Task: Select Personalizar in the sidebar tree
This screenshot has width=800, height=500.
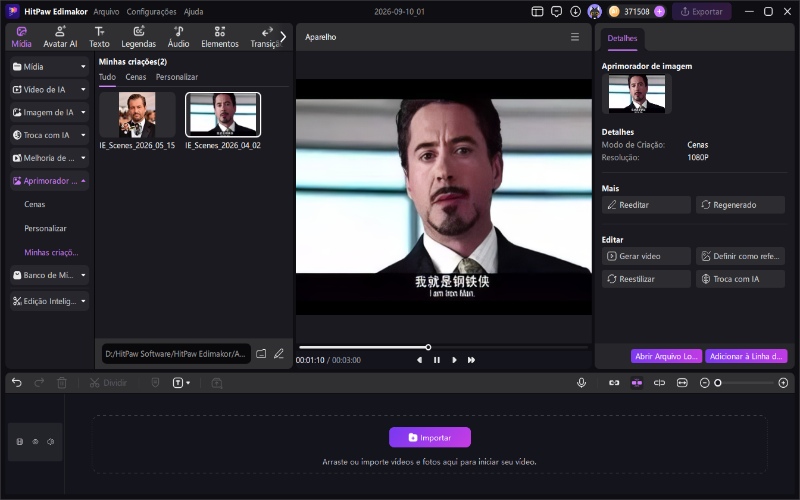Action: (45, 228)
